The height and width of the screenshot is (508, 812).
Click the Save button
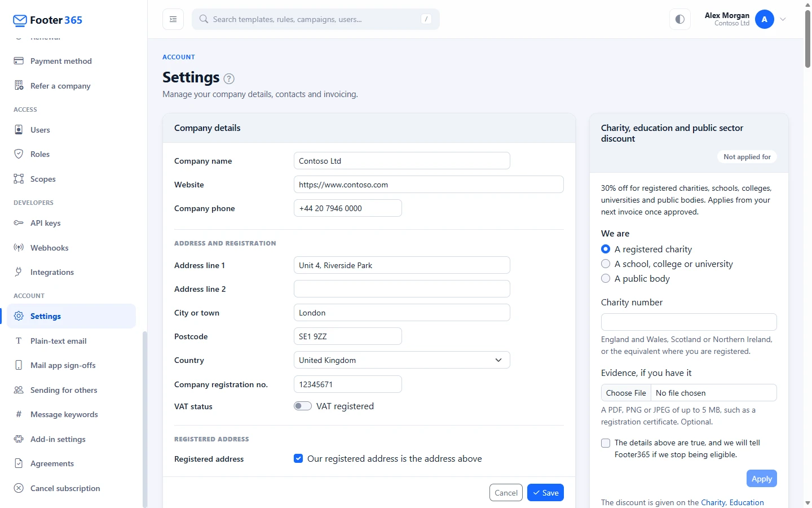tap(545, 493)
